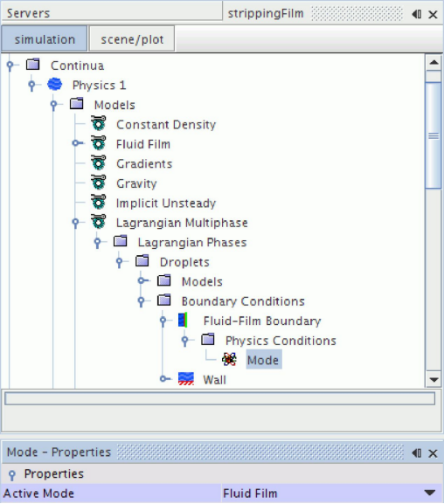Switch to the scene/plot tab
444x504 pixels.
point(132,39)
